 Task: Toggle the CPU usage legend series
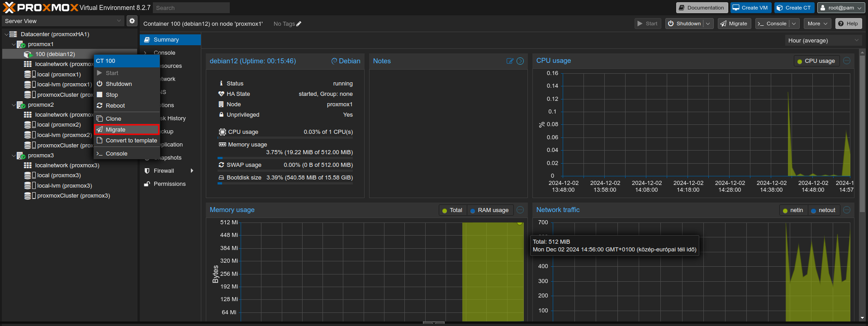(x=816, y=61)
